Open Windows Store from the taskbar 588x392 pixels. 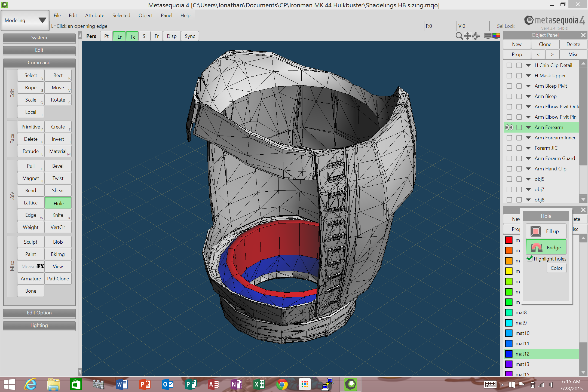coord(76,384)
